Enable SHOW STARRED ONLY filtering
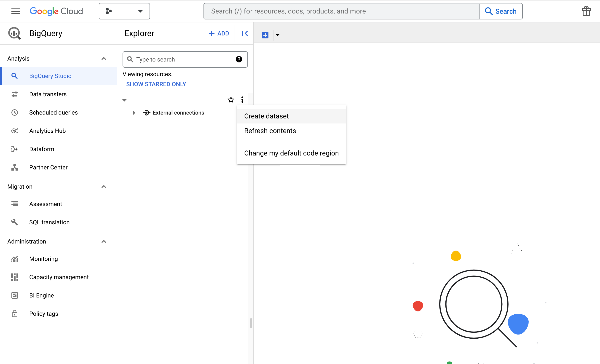The image size is (600, 364). coord(156,84)
